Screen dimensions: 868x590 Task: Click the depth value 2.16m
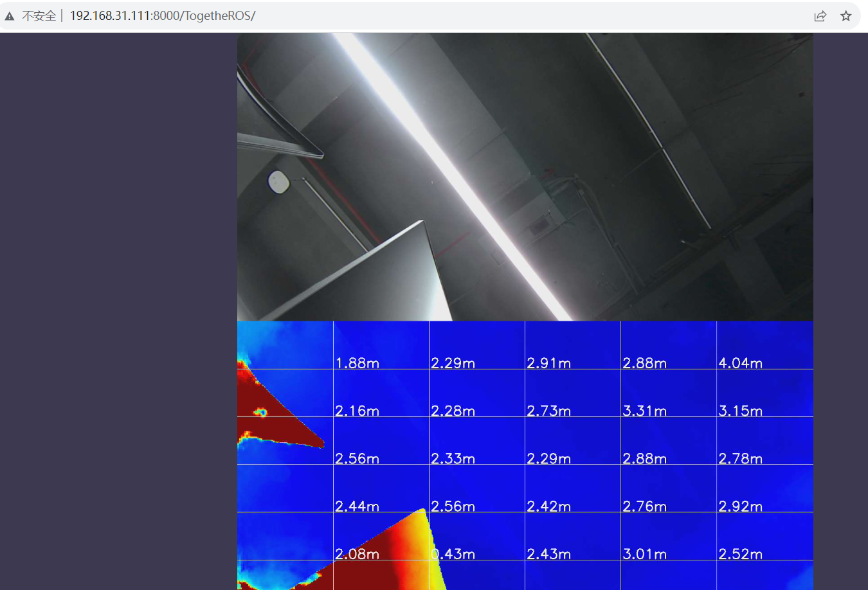tap(357, 411)
